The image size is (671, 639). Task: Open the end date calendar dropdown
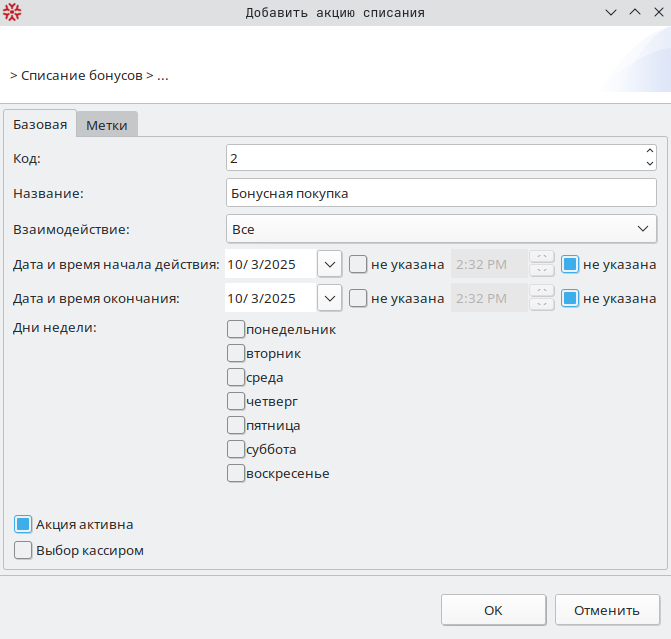tap(330, 298)
